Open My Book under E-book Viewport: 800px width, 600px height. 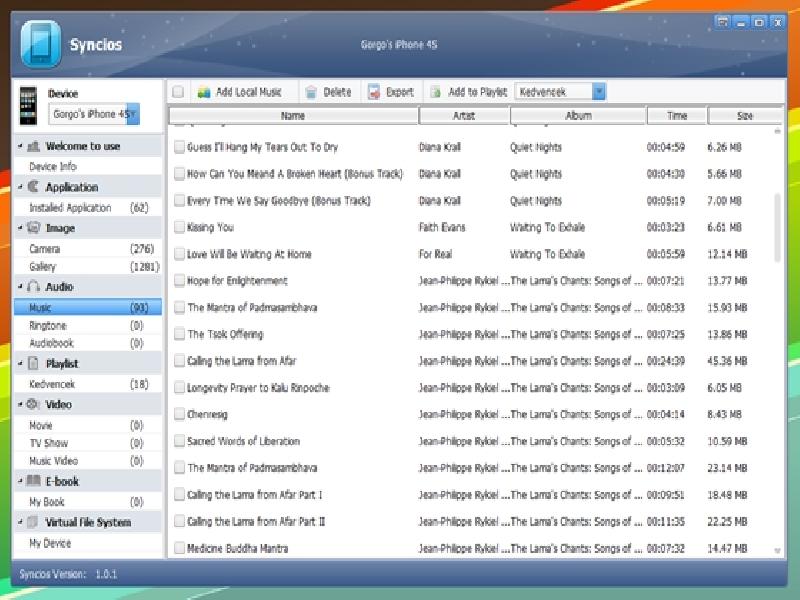(88, 502)
